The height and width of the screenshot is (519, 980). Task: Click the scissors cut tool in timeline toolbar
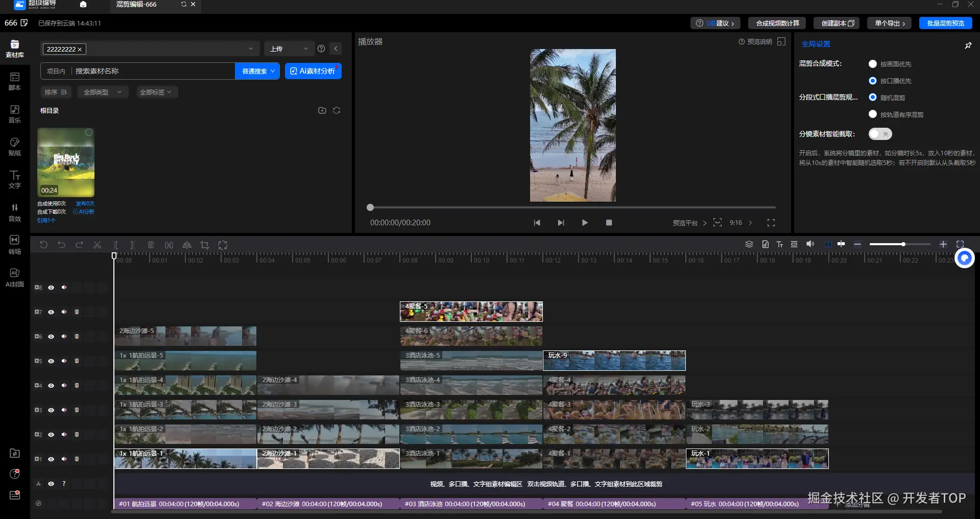tap(97, 245)
